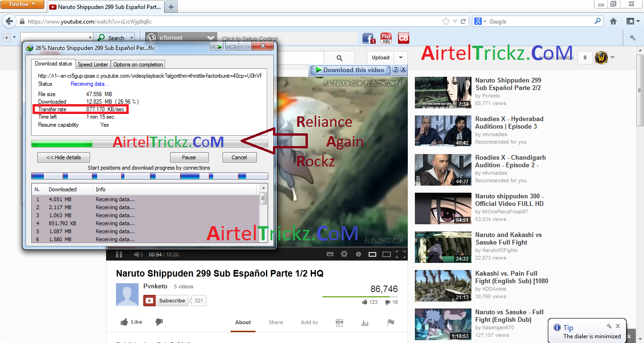Close the Download this video bar

click(x=405, y=70)
